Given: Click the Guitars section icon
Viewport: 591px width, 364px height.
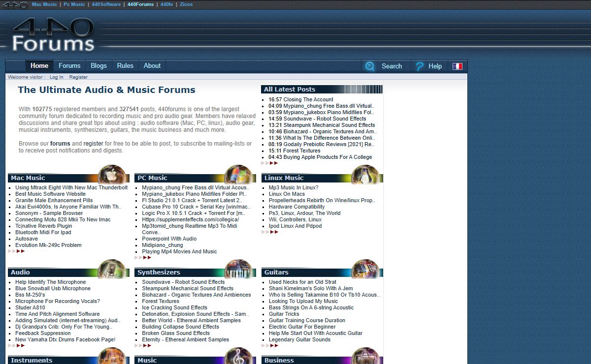Looking at the screenshot, I should pyautogui.click(x=365, y=269).
